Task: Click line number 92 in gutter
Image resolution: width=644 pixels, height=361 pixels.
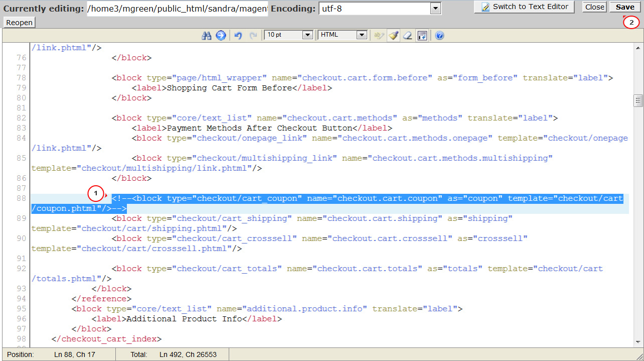Action: [21, 269]
